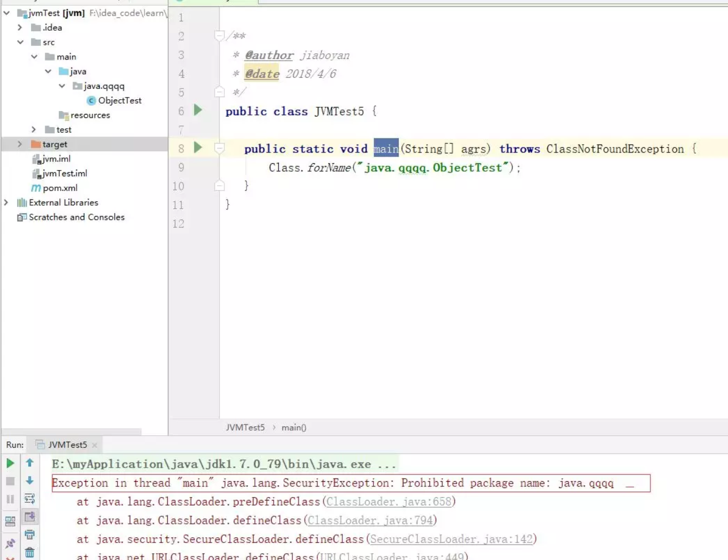Click the highlighted main method name
The image size is (728, 560).
click(386, 149)
